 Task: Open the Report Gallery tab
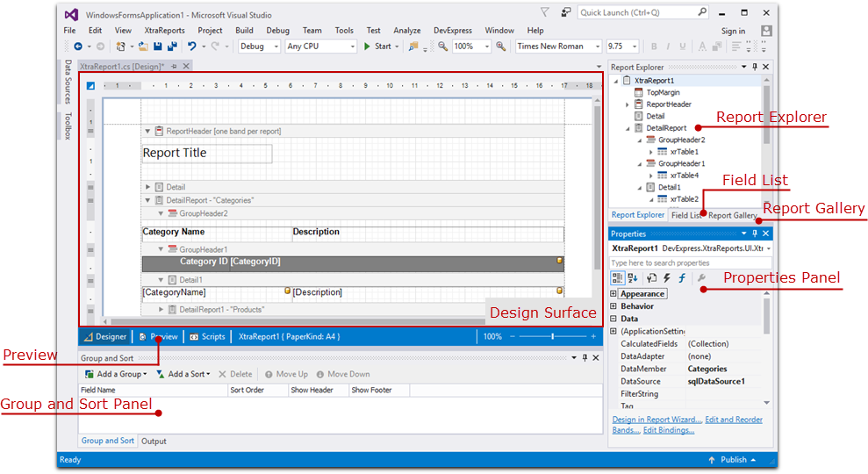tap(732, 215)
